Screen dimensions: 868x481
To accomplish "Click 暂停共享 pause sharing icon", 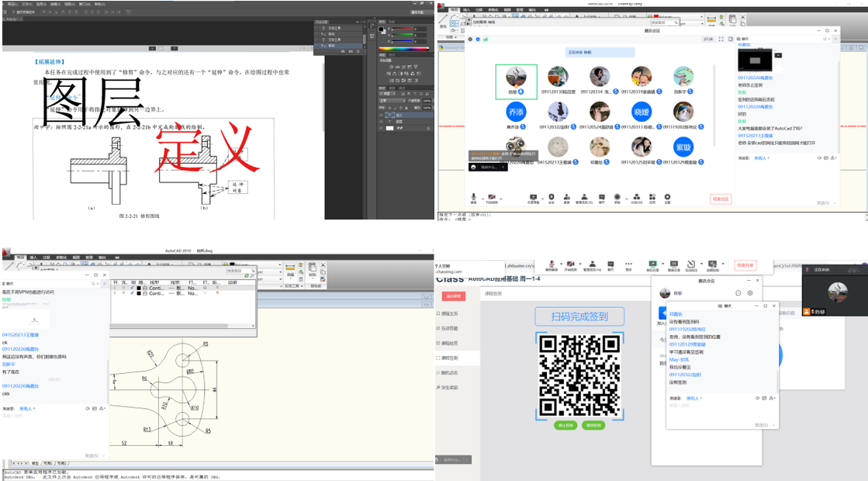I will (674, 265).
